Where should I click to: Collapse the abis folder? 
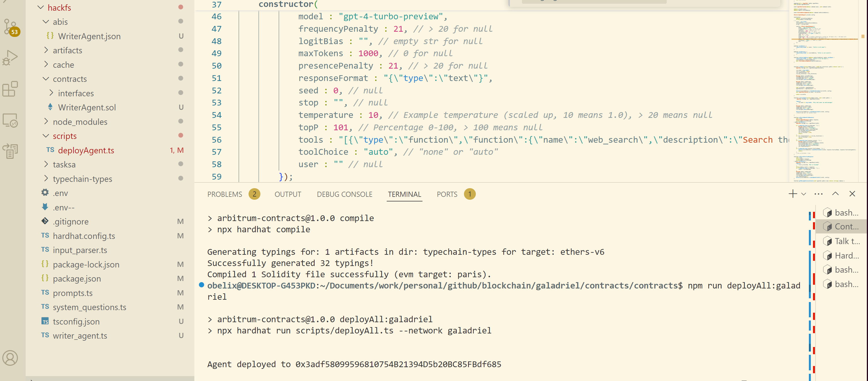pyautogui.click(x=46, y=22)
